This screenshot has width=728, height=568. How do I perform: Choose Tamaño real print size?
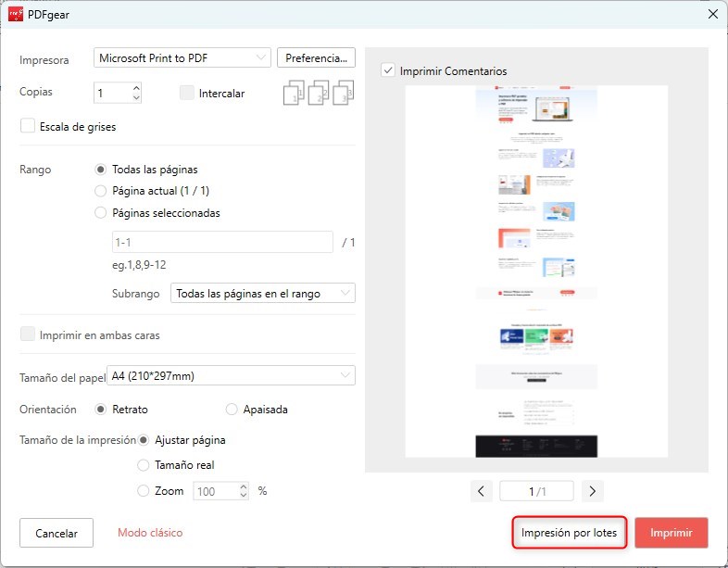[143, 465]
